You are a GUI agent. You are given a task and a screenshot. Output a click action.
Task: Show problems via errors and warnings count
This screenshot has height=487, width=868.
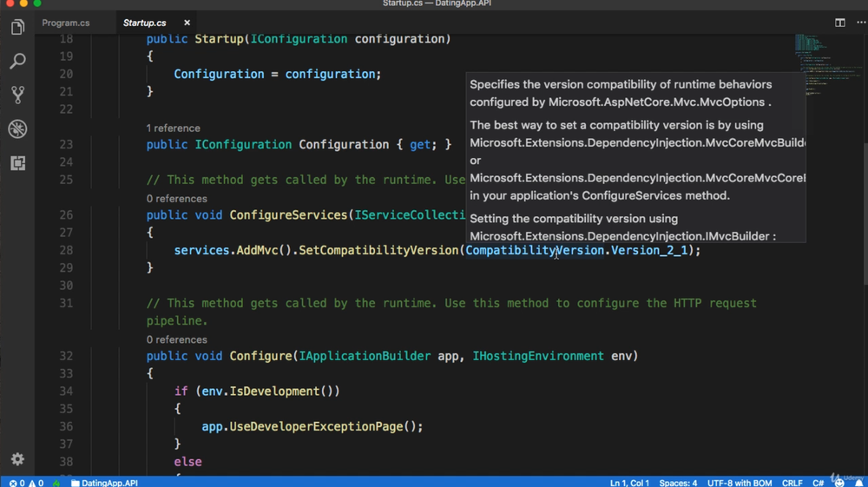26,483
